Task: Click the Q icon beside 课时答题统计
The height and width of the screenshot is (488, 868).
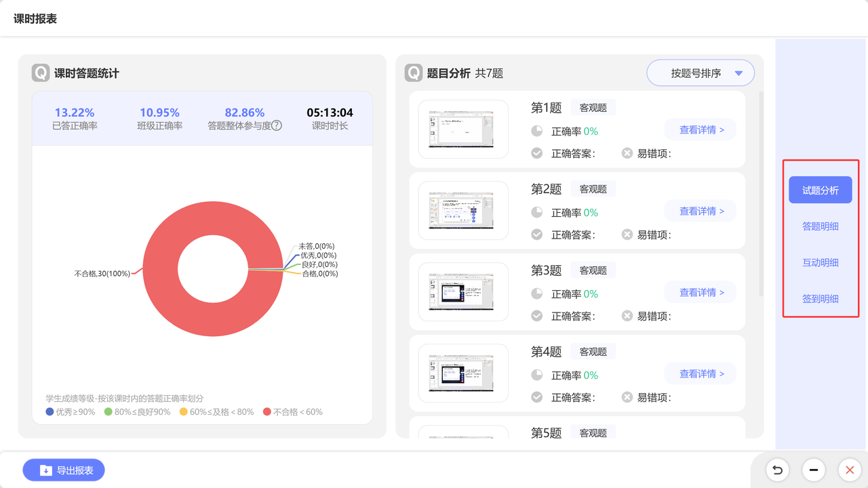Action: pos(41,73)
